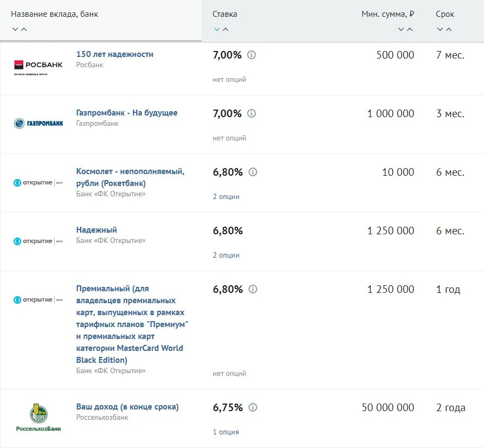
Task: Open Газпромбанк - На будущее deposit link
Action: [127, 113]
